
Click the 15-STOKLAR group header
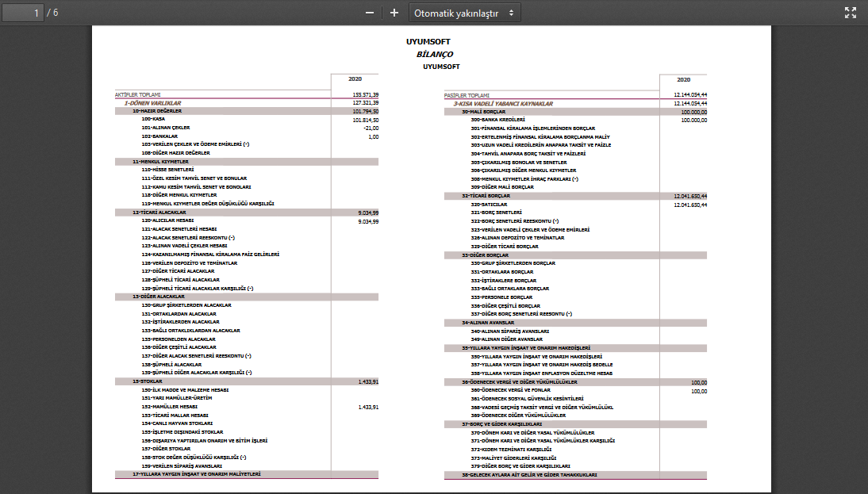coord(148,381)
